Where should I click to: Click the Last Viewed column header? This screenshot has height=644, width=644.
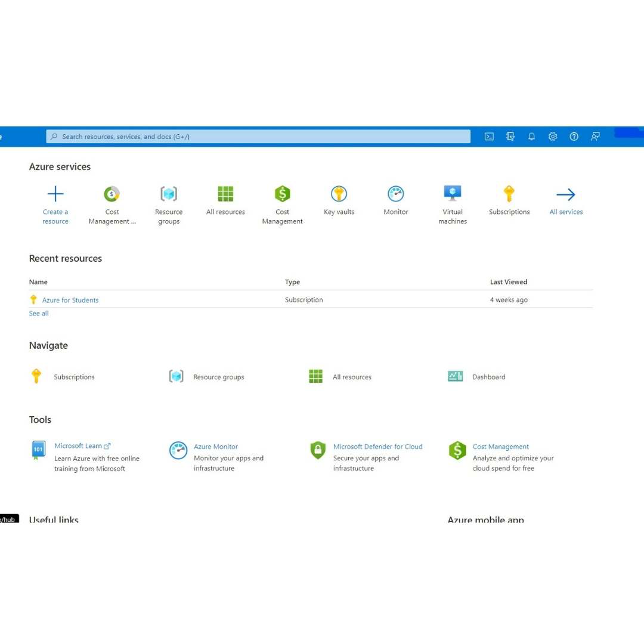[x=509, y=281]
